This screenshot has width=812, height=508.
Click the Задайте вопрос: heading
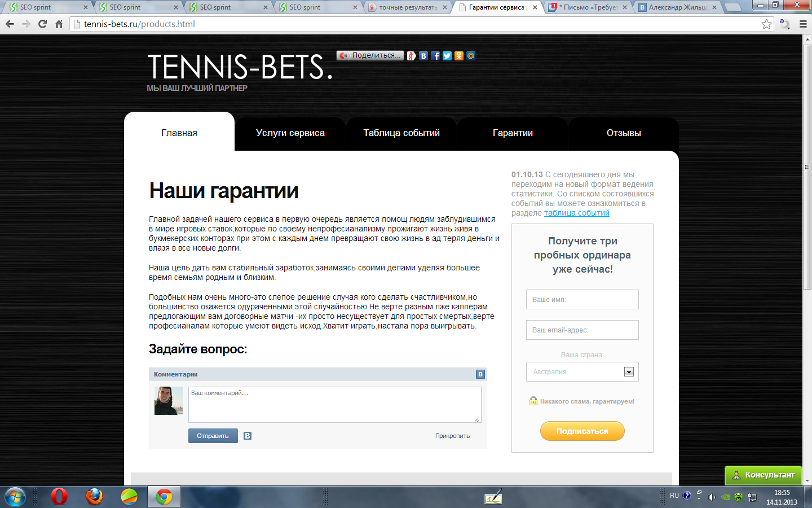pyautogui.click(x=198, y=349)
